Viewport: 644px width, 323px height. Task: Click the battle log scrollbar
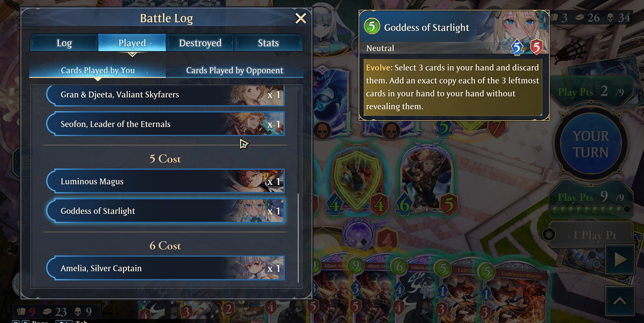(x=298, y=238)
